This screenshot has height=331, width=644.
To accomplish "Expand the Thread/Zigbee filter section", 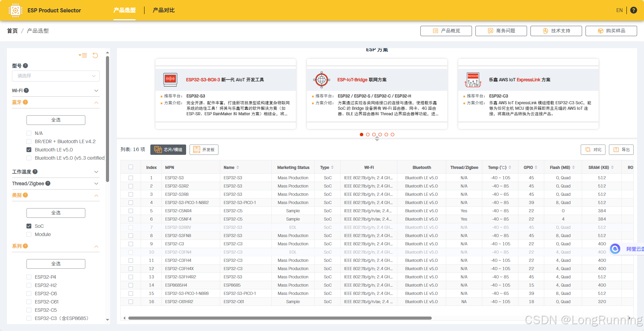I will coord(96,183).
